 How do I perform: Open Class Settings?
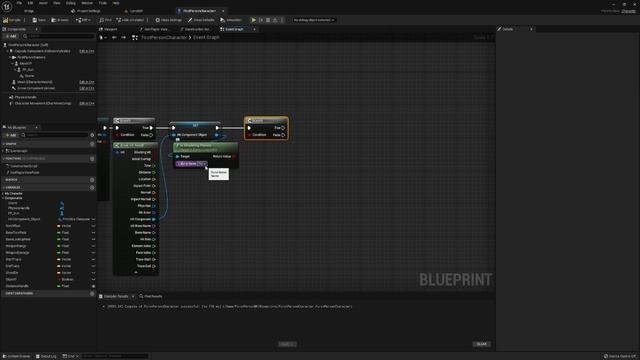point(169,20)
